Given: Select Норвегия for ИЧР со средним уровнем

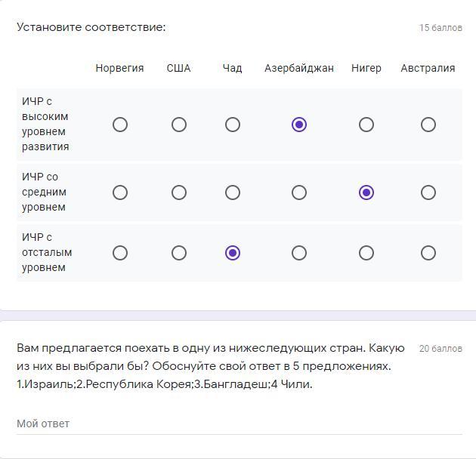Looking at the screenshot, I should (119, 193).
